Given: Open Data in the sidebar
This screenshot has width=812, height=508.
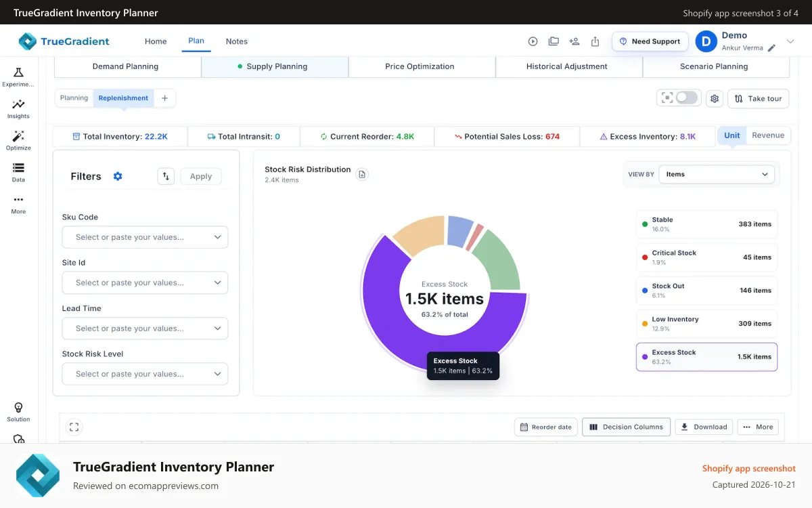Looking at the screenshot, I should (x=18, y=173).
